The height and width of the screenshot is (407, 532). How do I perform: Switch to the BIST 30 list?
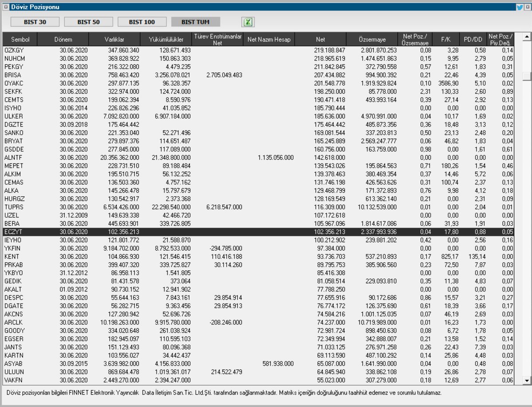(35, 21)
